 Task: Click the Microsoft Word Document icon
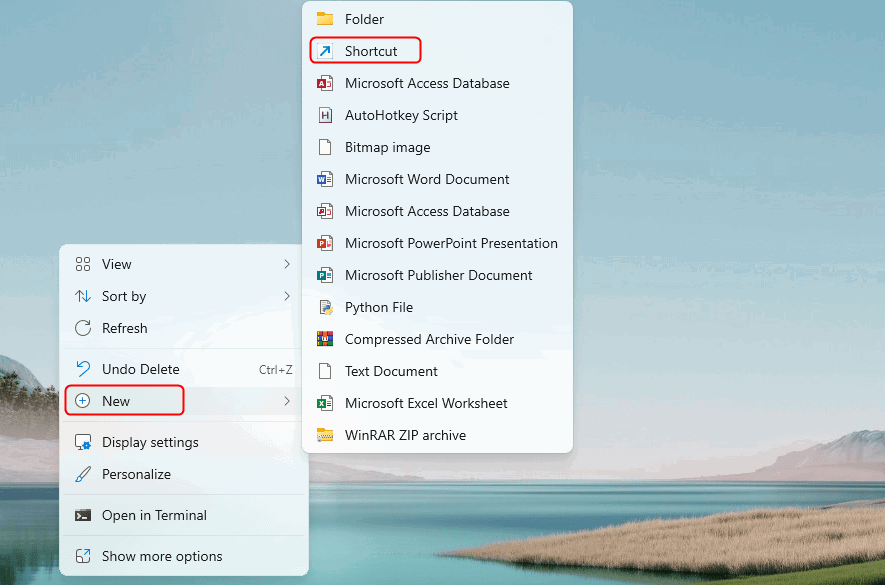tap(324, 179)
